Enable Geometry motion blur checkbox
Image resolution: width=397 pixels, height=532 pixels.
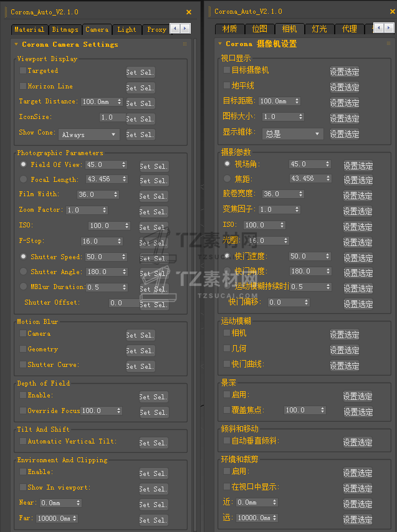[x=23, y=349]
